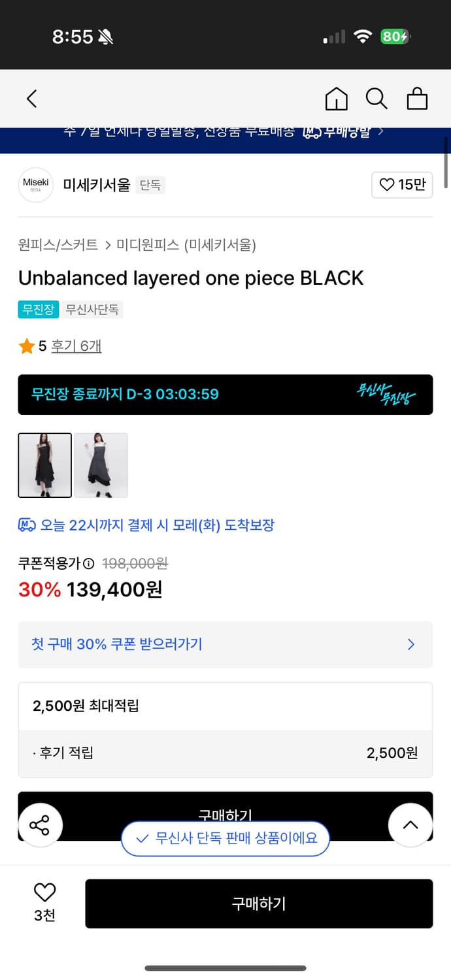Tap the share icon near bottom left
Image resolution: width=451 pixels, height=980 pixels.
(x=41, y=825)
